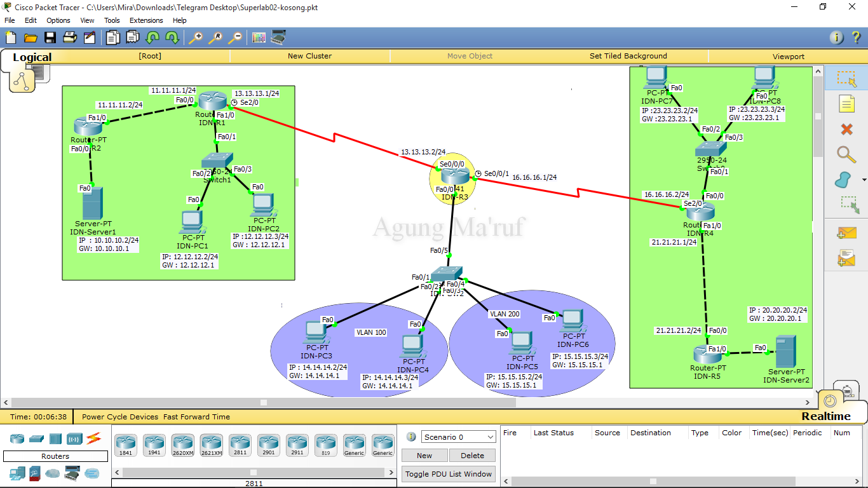Save the current topology with the disk icon
The width and height of the screenshot is (868, 488).
click(50, 37)
